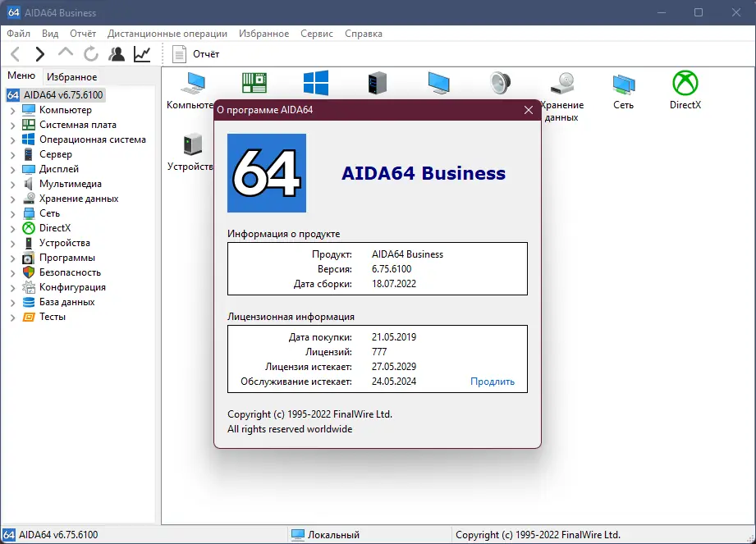The width and height of the screenshot is (756, 544).
Task: Select the Системная плата motherboard icon
Action: pos(254,82)
